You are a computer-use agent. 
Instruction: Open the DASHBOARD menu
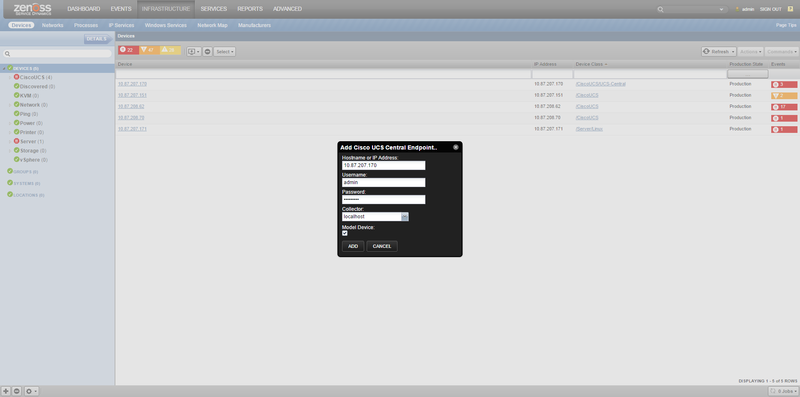coord(84,9)
